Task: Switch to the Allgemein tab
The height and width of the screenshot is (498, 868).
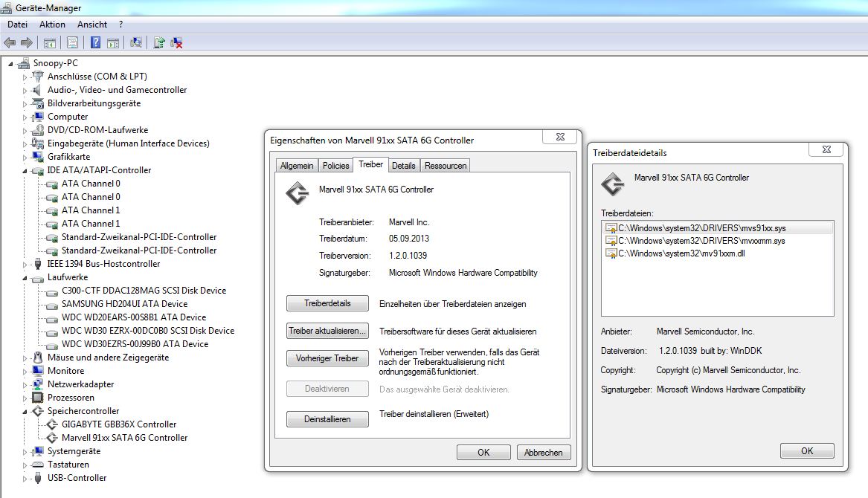Action: pyautogui.click(x=297, y=166)
